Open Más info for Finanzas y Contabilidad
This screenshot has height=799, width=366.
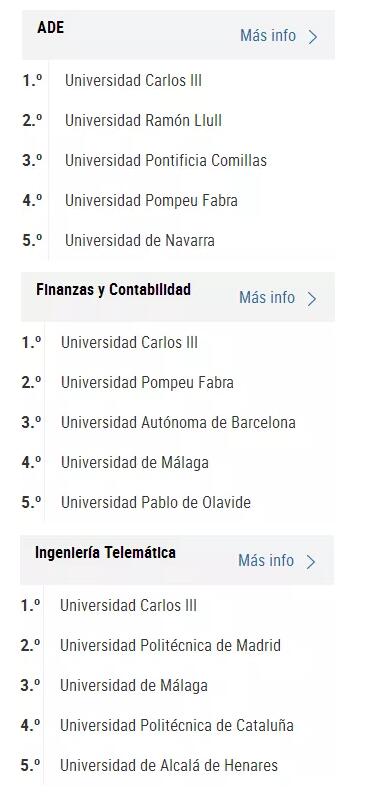click(267, 298)
